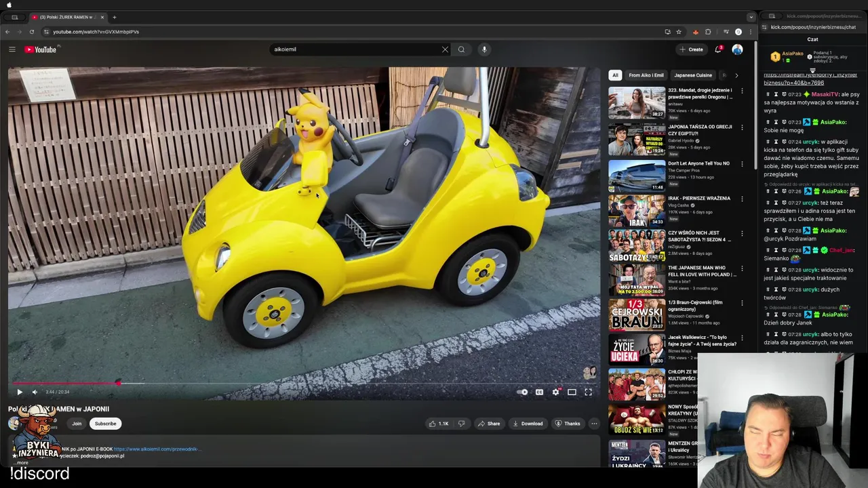
Task: Click the search magnifier button
Action: click(461, 49)
